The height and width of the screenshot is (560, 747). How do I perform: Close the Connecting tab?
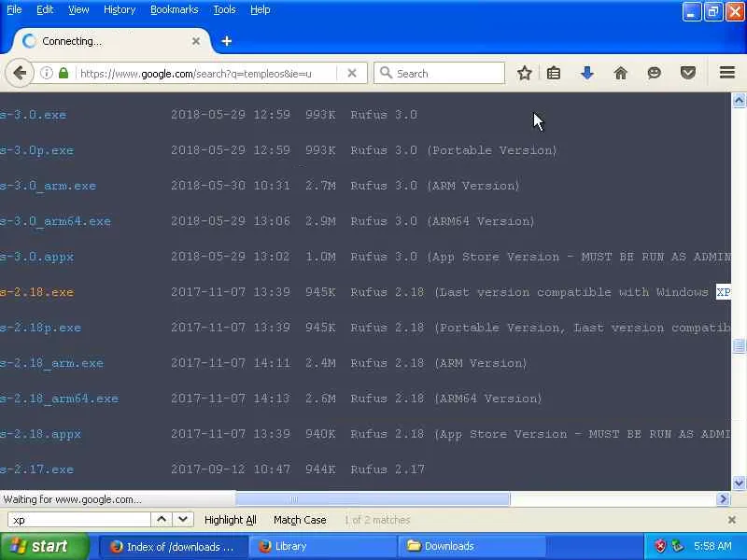[x=196, y=41]
